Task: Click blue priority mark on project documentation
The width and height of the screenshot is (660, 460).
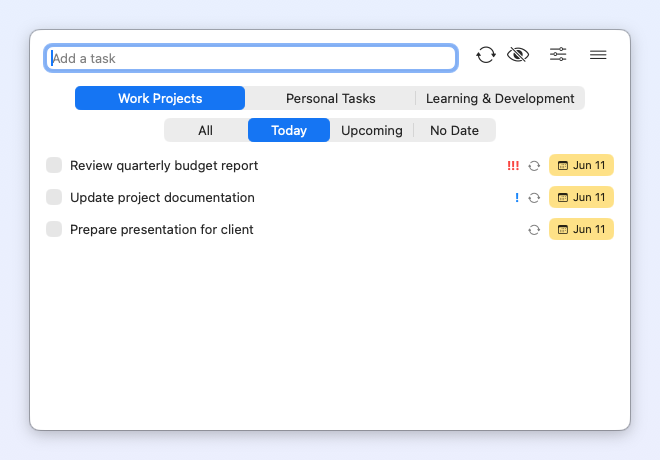Action: click(517, 197)
